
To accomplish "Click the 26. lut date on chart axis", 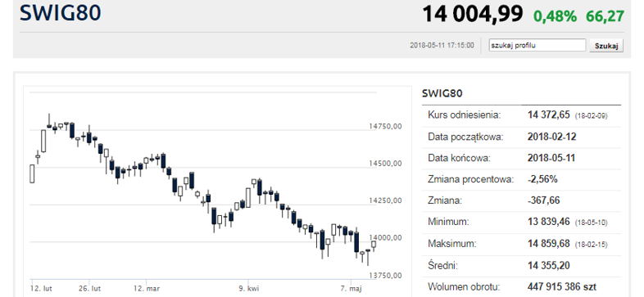I will coord(89,289).
